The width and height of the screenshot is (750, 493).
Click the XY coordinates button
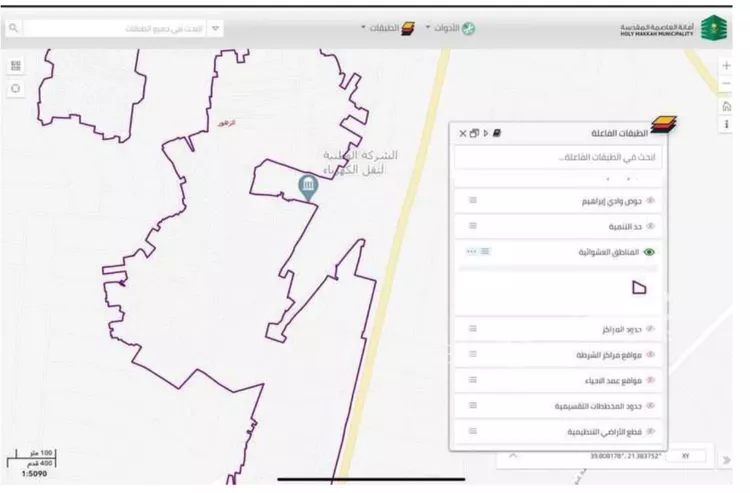pos(685,456)
